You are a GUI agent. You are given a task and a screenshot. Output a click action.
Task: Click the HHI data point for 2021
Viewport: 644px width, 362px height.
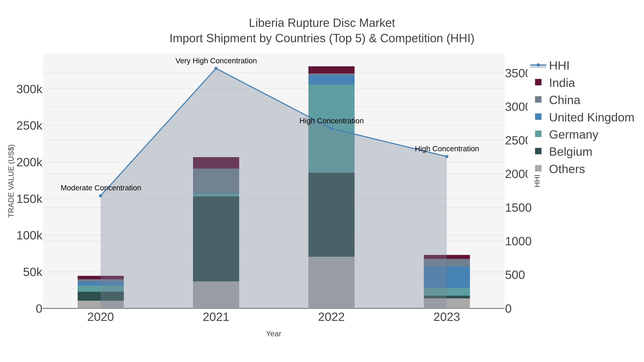tap(216, 68)
